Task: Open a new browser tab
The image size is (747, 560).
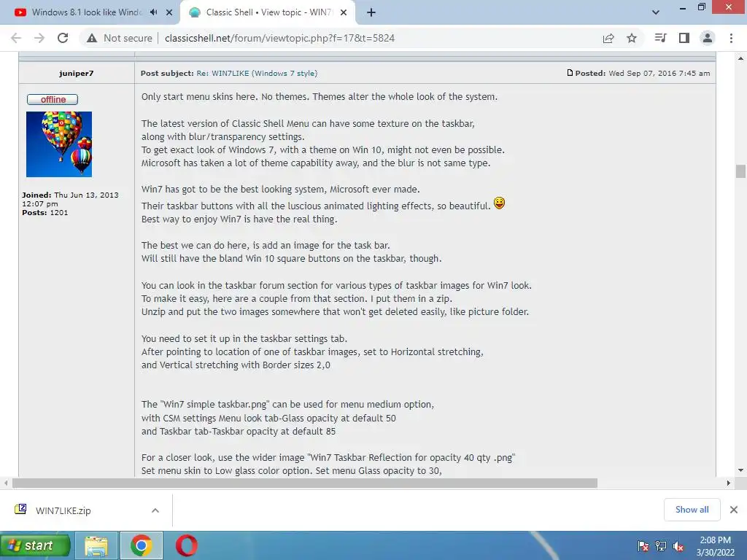Action: coord(371,12)
